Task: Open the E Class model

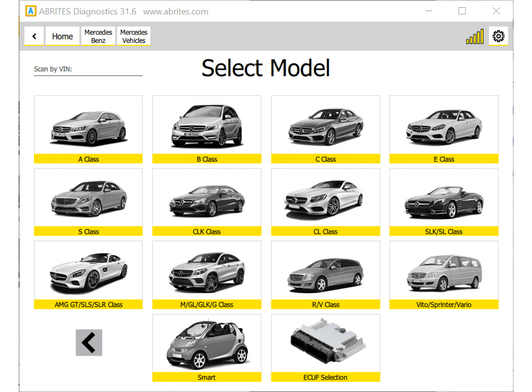Action: (x=443, y=129)
